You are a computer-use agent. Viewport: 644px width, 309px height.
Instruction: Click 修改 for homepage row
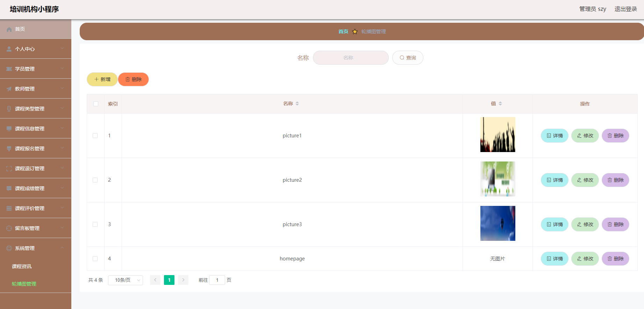585,259
